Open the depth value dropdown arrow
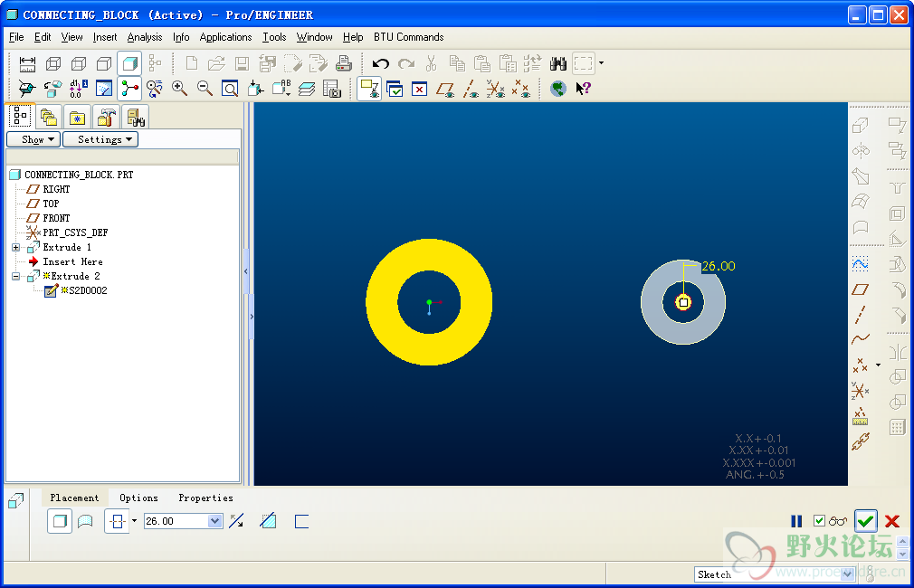The image size is (914, 588). tap(215, 521)
